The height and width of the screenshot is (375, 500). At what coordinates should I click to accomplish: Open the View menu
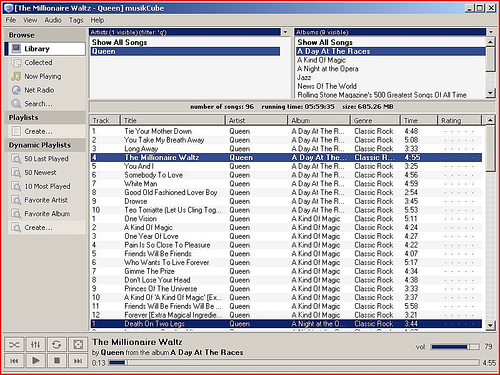pos(30,20)
